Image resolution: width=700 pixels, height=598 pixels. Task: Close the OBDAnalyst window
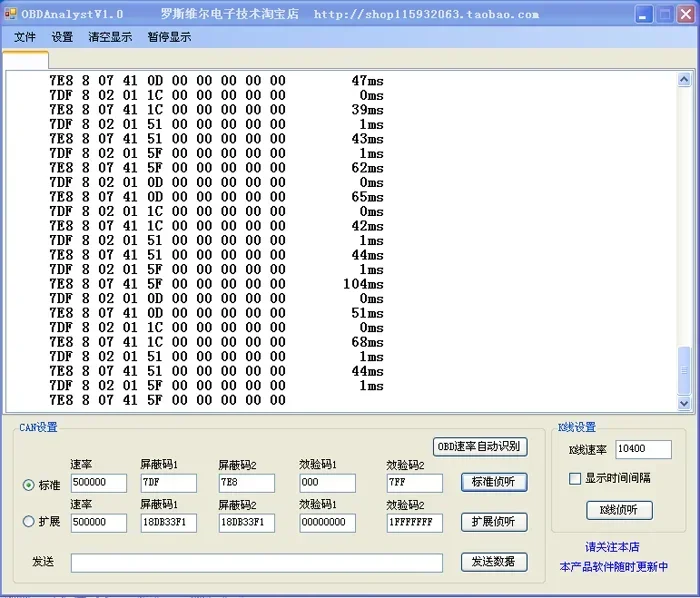(x=685, y=15)
